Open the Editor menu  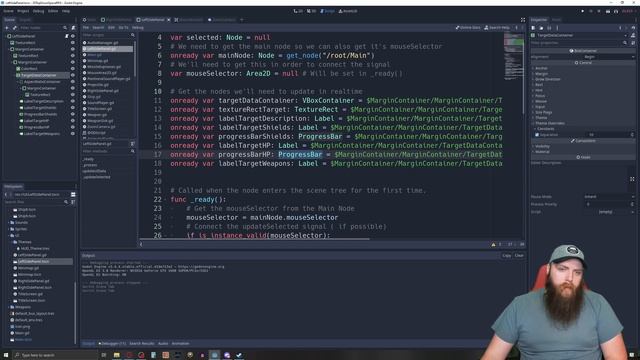[x=53, y=11]
